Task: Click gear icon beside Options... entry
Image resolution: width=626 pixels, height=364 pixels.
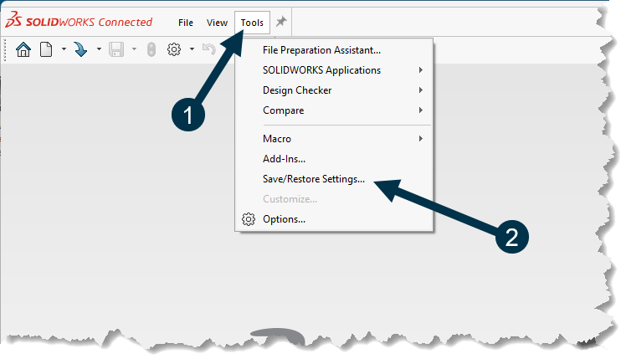Action: point(249,219)
